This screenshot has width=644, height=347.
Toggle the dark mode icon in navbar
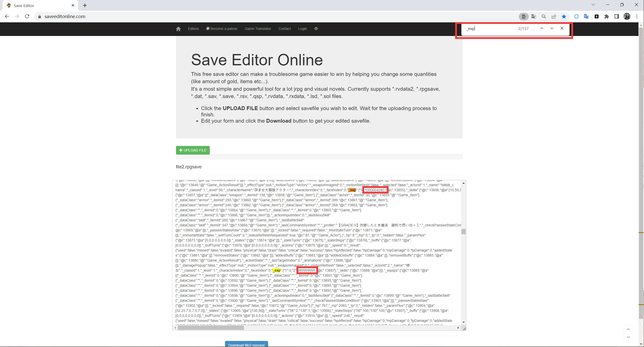tap(316, 29)
